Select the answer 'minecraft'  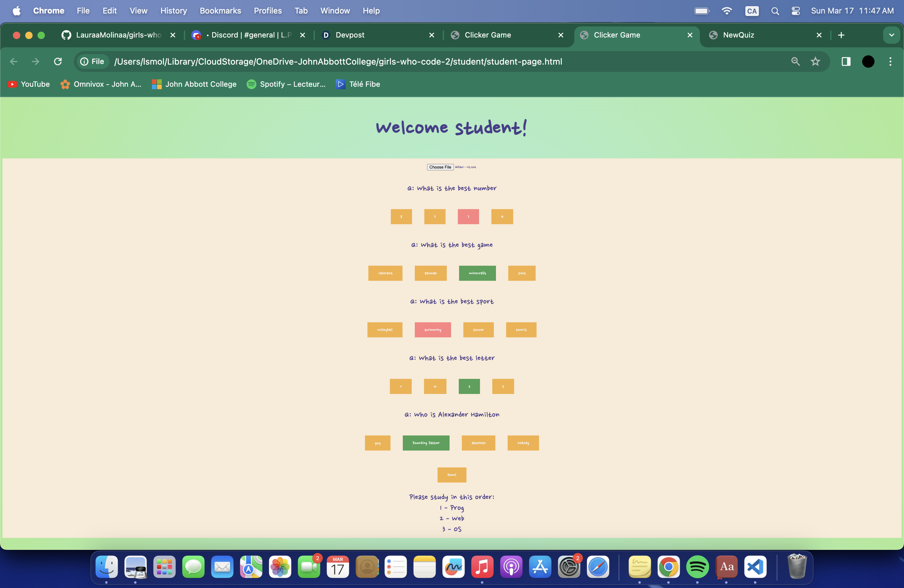(x=477, y=273)
